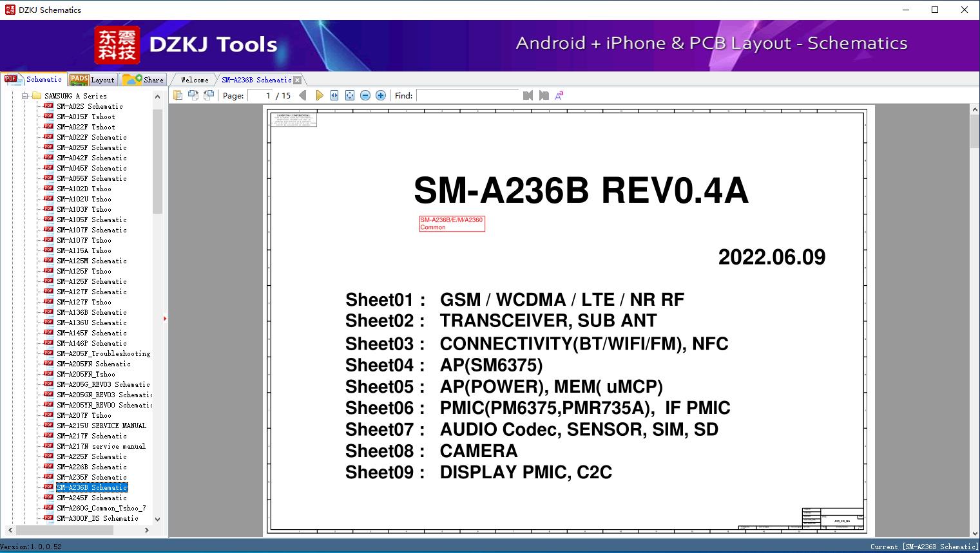
Task: Open SM-A115A Tshoo entry
Action: click(84, 250)
